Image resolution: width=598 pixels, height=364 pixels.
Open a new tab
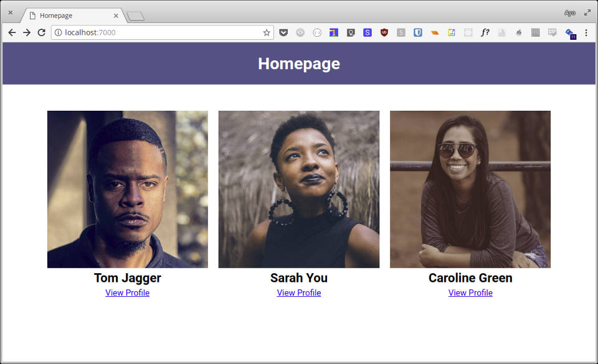click(135, 16)
